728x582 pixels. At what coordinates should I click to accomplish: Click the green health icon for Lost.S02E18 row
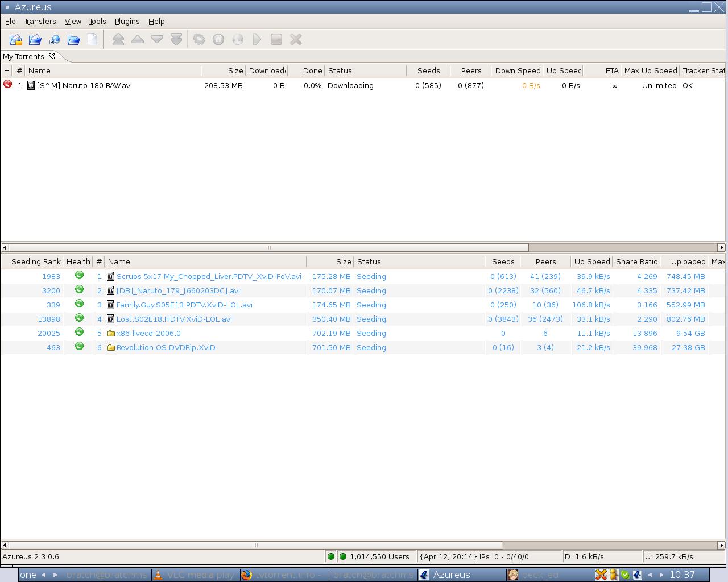pyautogui.click(x=79, y=318)
